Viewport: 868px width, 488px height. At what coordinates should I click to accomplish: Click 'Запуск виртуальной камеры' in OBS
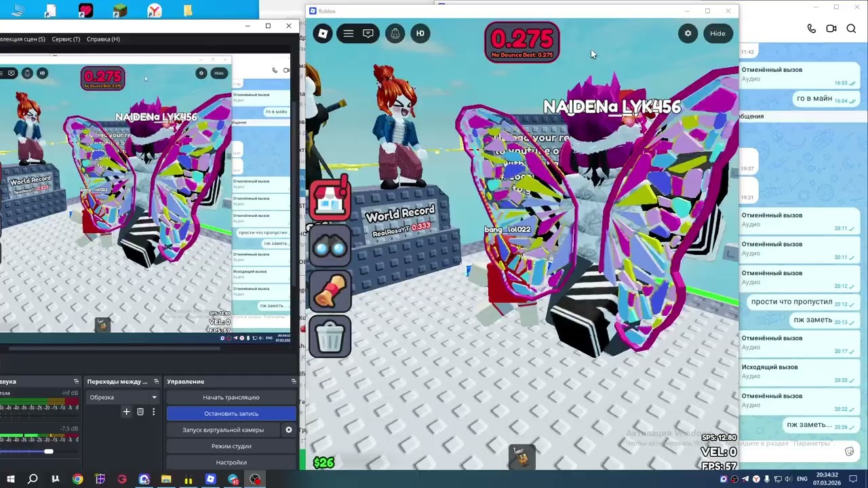(x=223, y=430)
